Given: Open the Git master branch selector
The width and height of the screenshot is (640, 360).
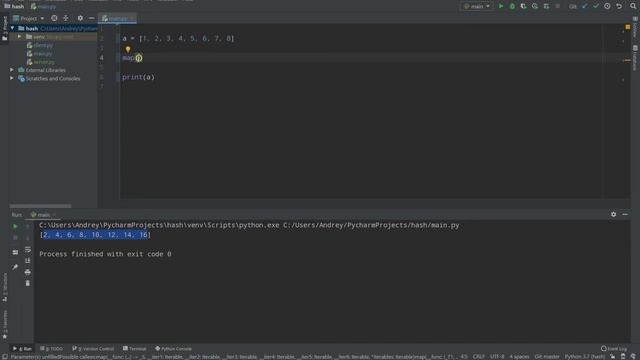Looking at the screenshot, I should (547, 356).
